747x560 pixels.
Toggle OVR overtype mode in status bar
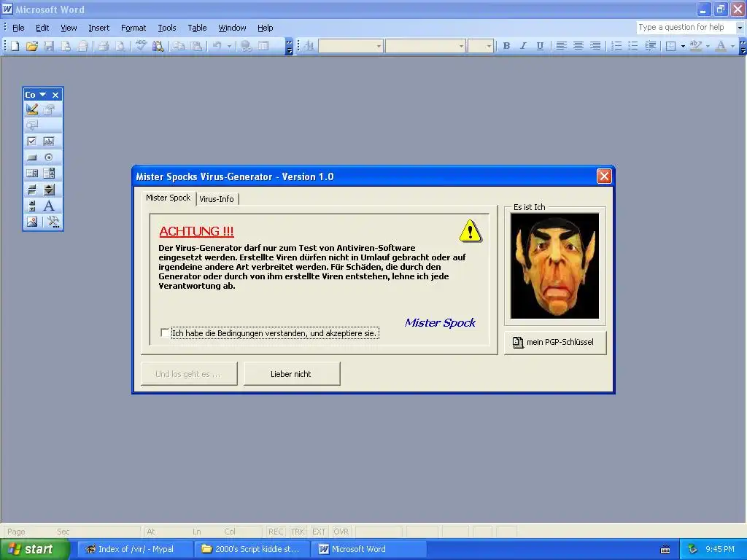click(341, 532)
